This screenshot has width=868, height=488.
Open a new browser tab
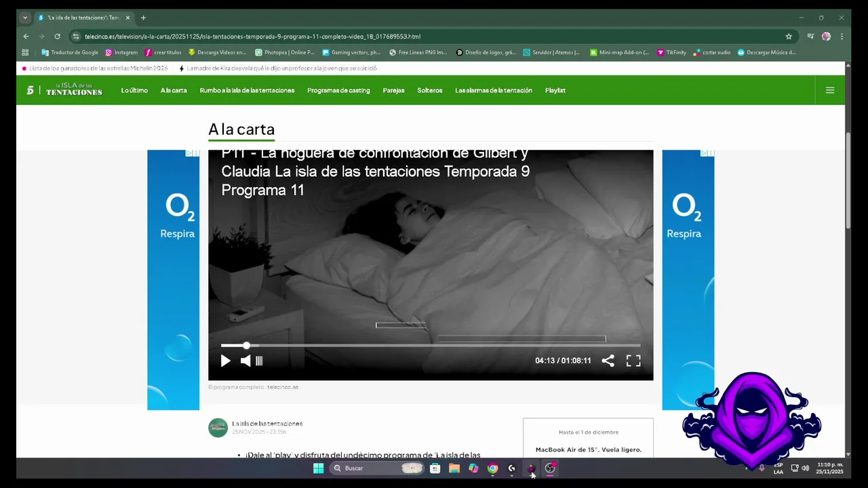tap(143, 18)
